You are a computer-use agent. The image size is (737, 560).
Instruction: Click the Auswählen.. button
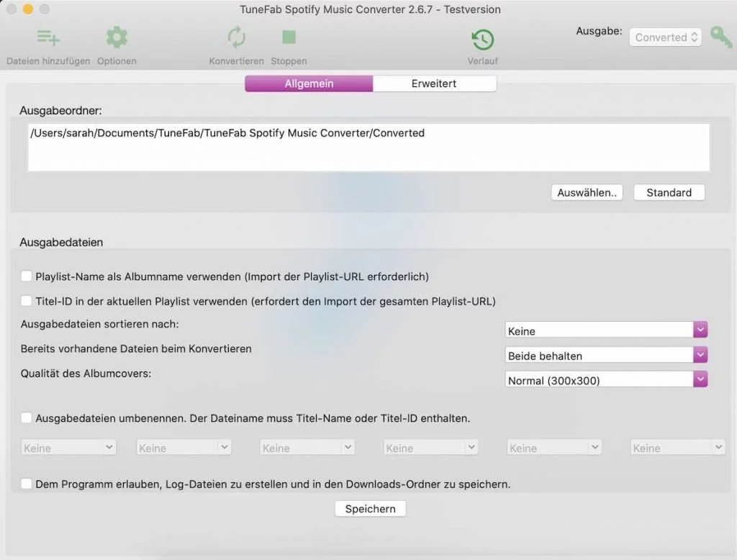click(587, 193)
